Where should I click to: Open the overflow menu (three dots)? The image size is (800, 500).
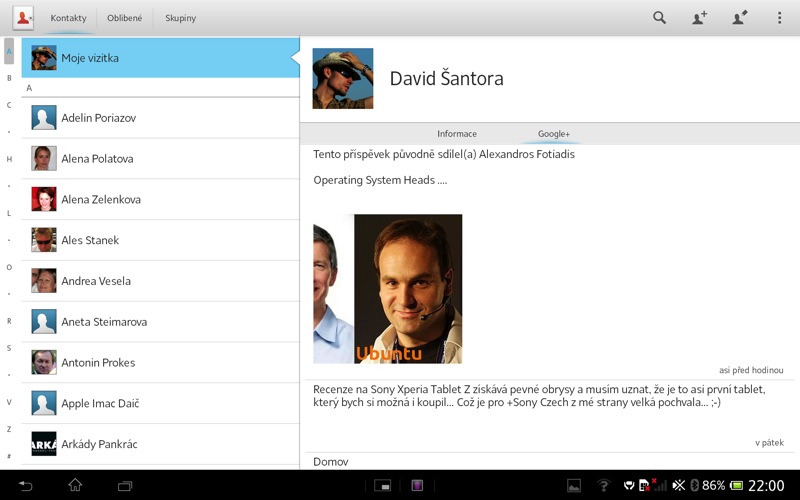[x=779, y=18]
